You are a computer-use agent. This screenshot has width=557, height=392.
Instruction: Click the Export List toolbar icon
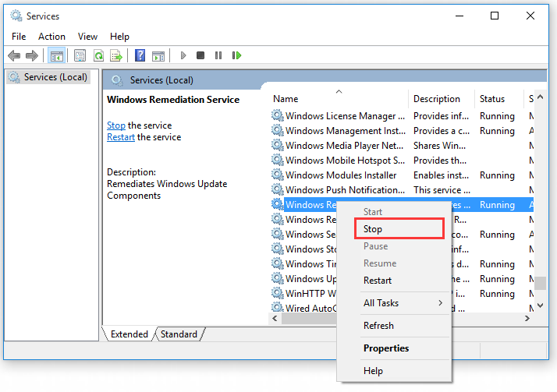116,55
